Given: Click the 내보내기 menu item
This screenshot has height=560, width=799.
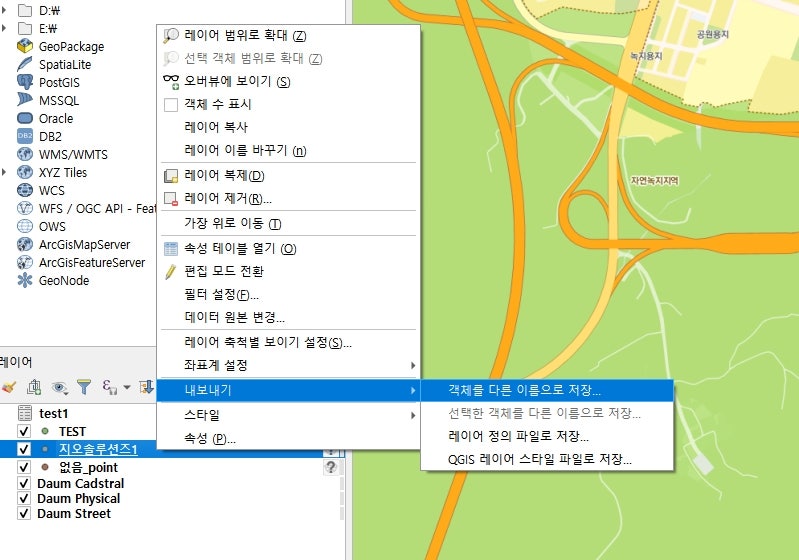Looking at the screenshot, I should [288, 390].
